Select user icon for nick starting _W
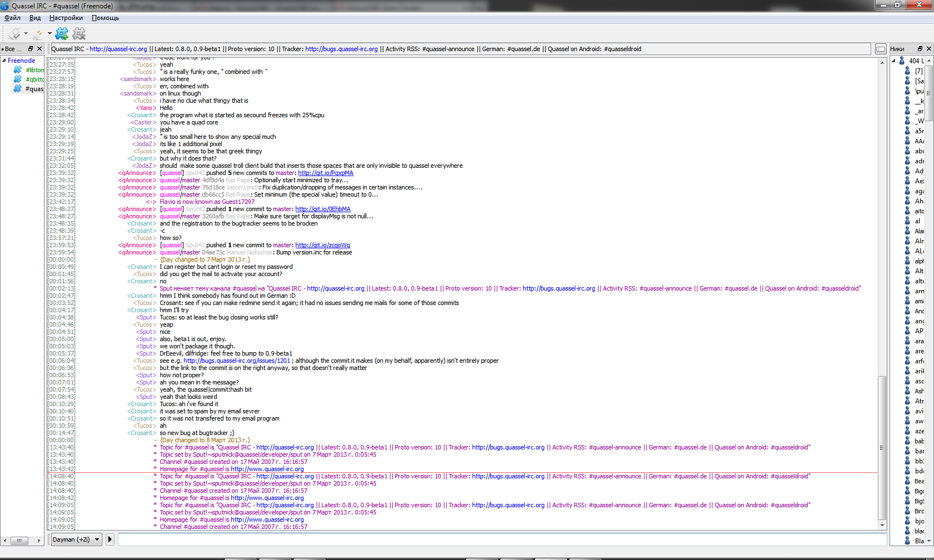 click(907, 121)
